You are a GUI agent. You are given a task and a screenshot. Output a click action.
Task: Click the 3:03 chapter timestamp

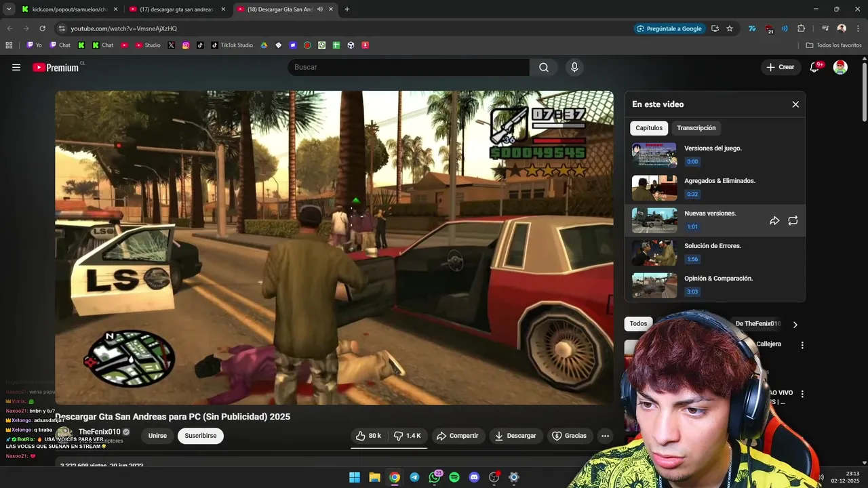692,292
